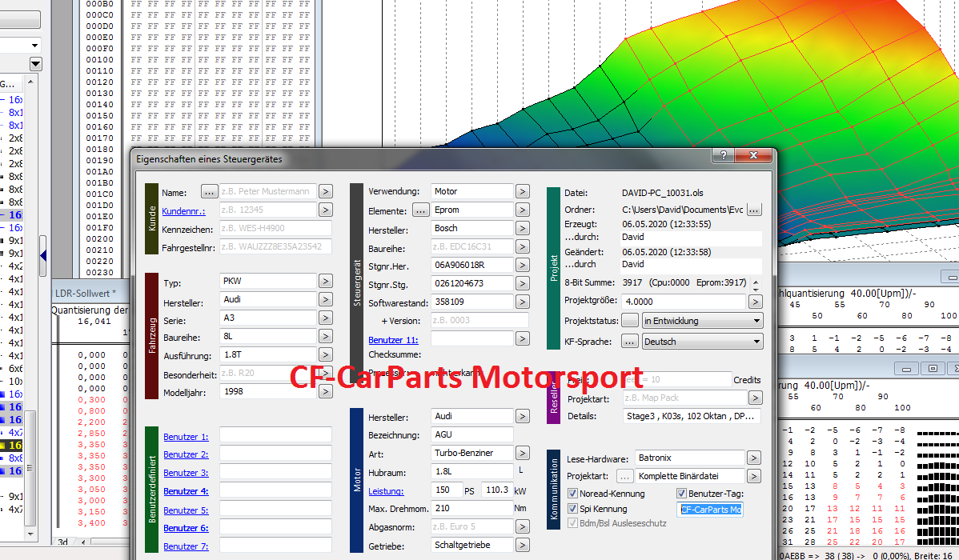Expand the Serie A3 arrow button
Viewport: 959px width, 560px height.
(x=325, y=318)
